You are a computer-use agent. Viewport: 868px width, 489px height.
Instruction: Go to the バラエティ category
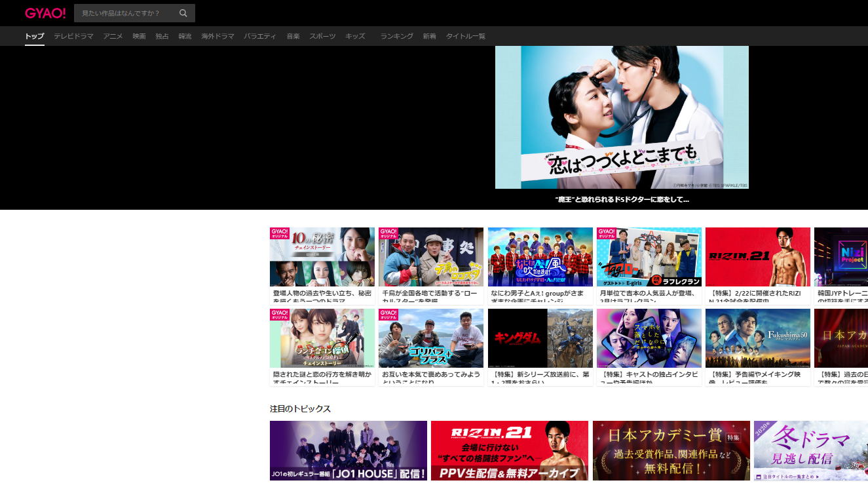point(260,36)
